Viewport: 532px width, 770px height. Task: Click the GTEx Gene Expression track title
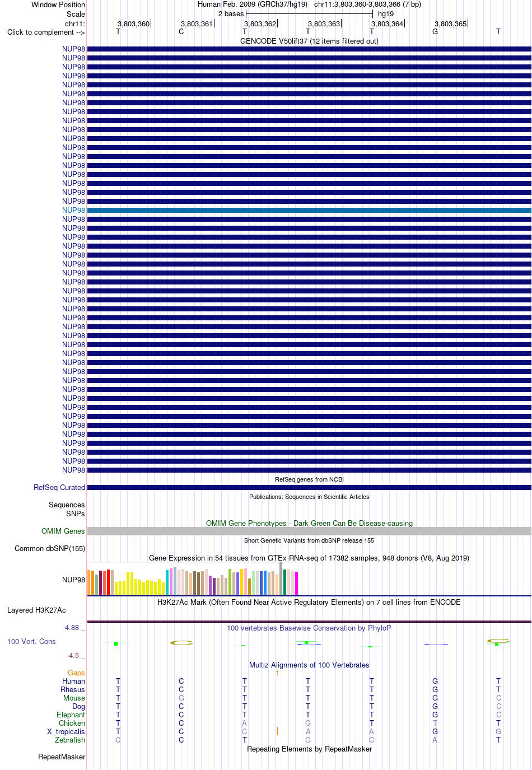[309, 558]
